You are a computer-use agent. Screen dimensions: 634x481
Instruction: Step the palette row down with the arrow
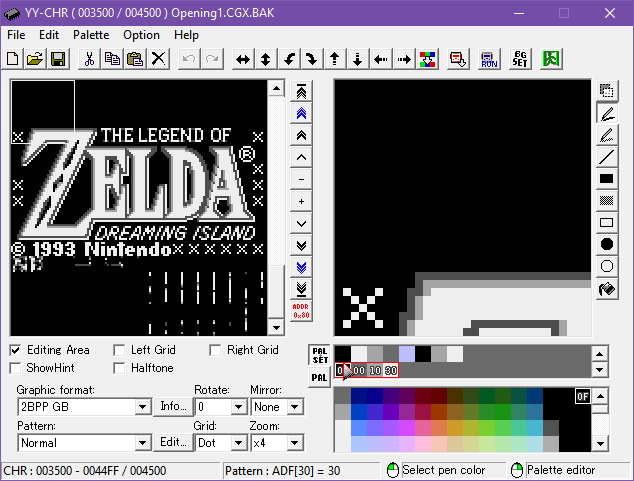600,370
